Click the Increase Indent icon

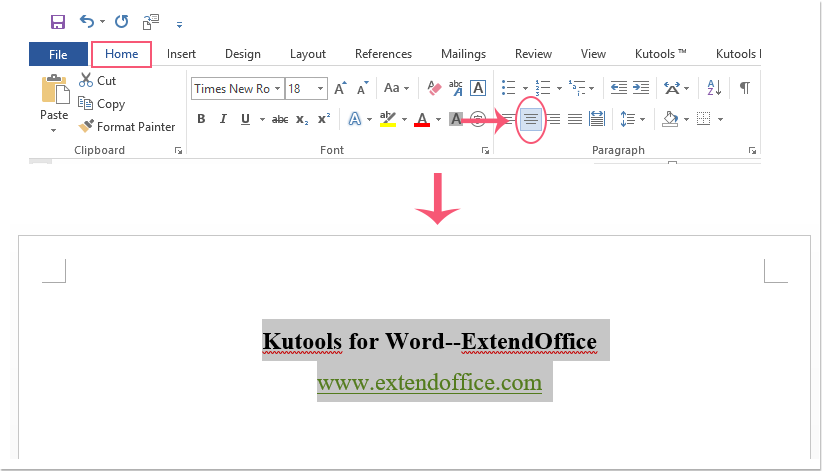[640, 88]
